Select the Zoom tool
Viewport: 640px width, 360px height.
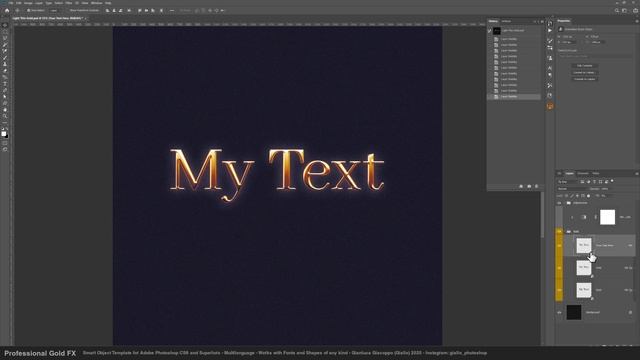5,116
